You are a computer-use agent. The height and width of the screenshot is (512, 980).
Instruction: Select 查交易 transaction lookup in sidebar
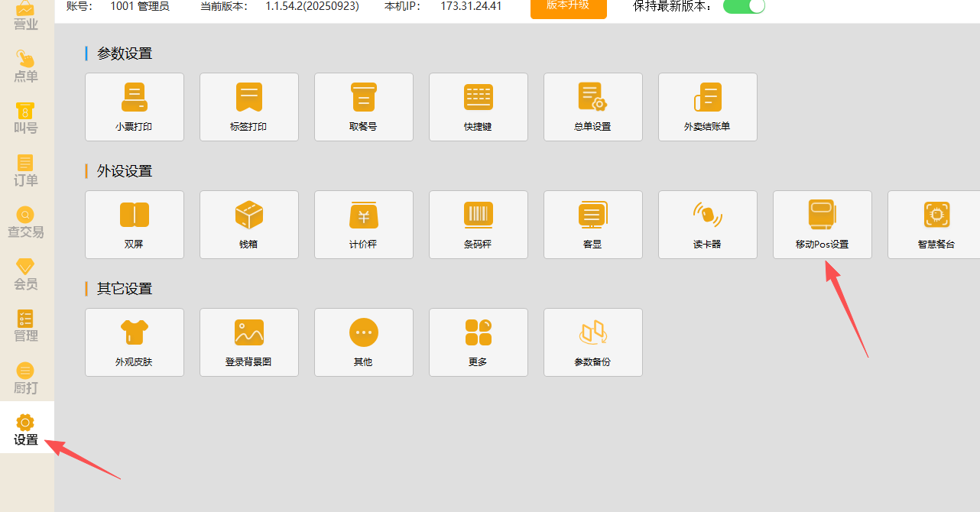[26, 222]
